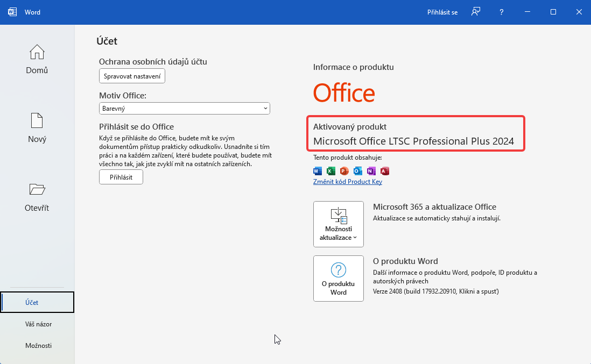Open the Váš názor feedback page

pyautogui.click(x=38, y=324)
